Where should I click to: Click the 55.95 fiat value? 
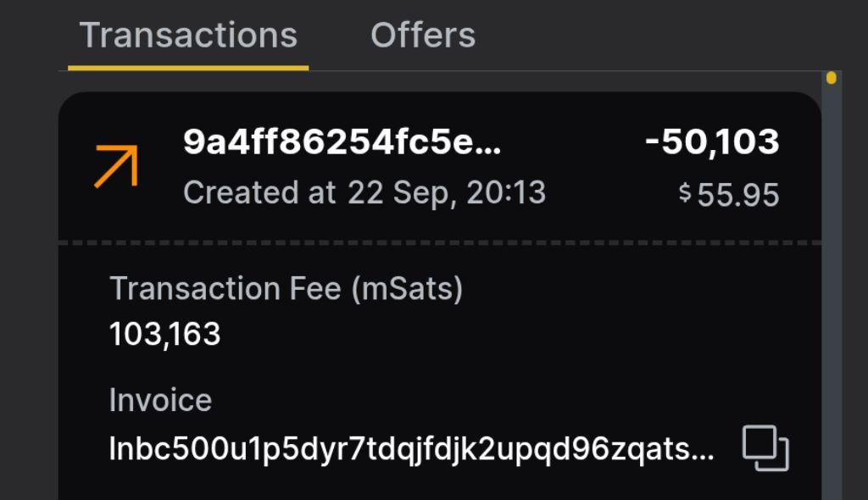(737, 195)
